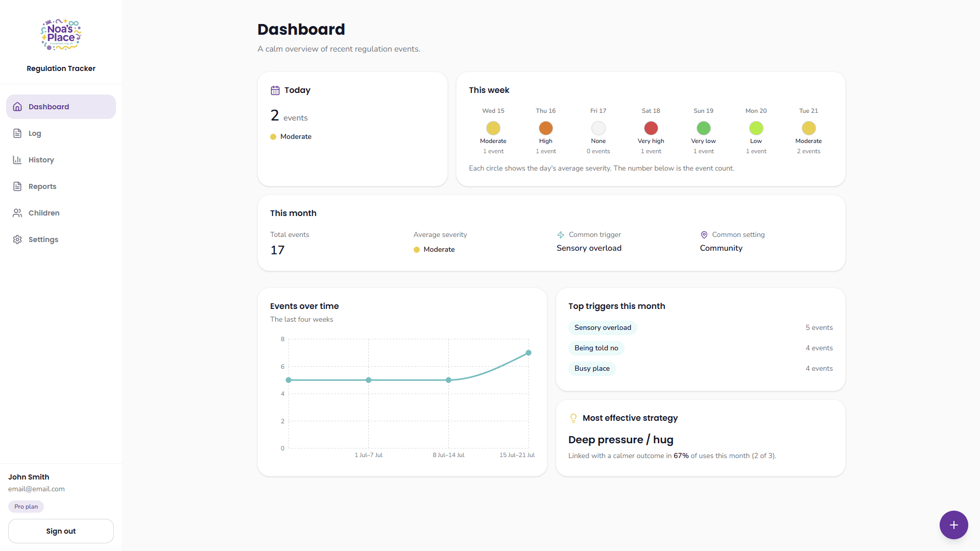Click the '4 events' count beside Busy place
The width and height of the screenshot is (980, 551).
pyautogui.click(x=819, y=369)
